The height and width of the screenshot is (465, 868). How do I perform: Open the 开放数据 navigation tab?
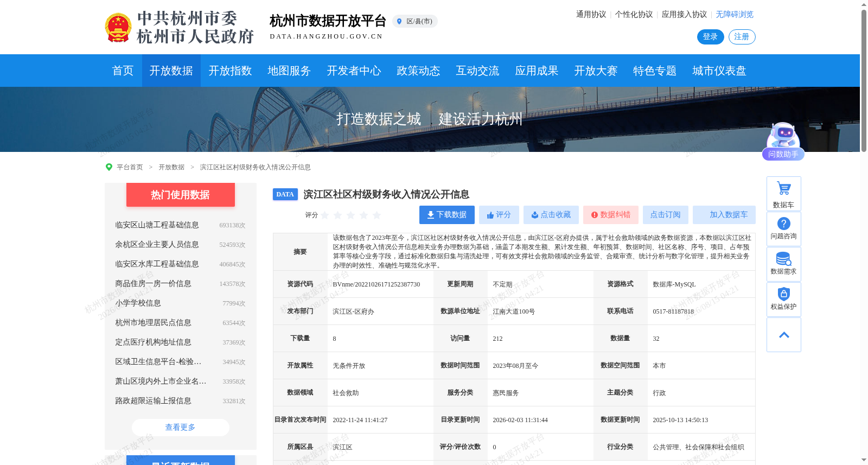(x=171, y=71)
